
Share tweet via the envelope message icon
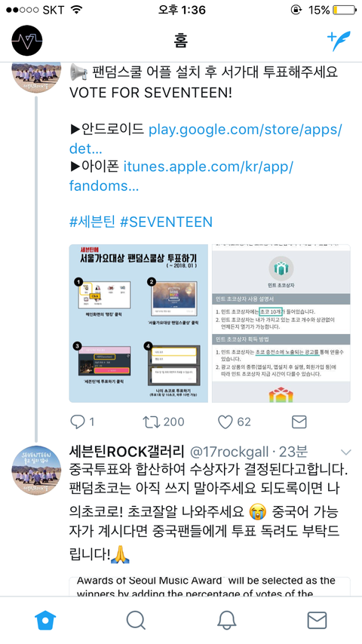coord(299,422)
